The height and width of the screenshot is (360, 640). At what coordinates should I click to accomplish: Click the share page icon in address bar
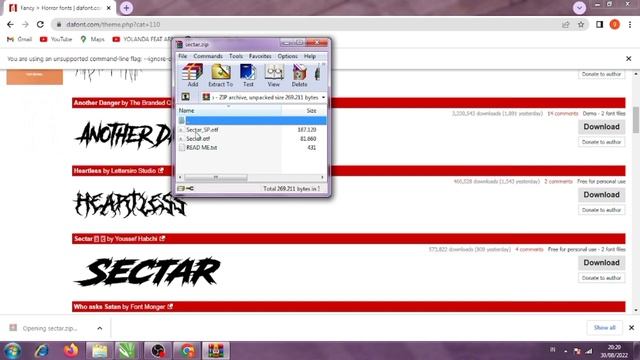pyautogui.click(x=566, y=24)
